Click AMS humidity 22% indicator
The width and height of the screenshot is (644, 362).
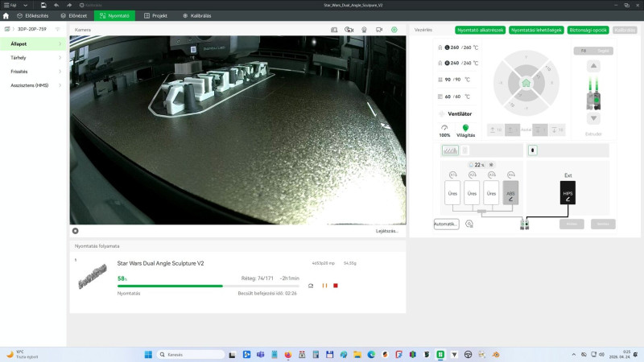(481, 165)
